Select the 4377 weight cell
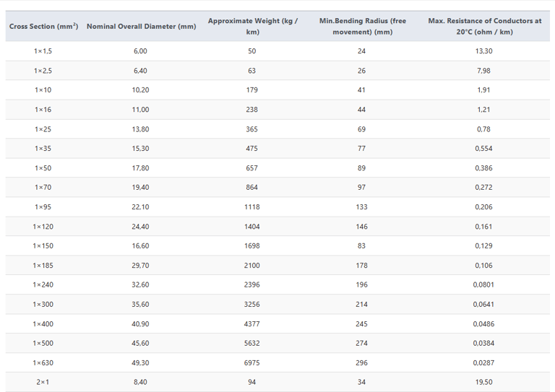 coord(251,324)
